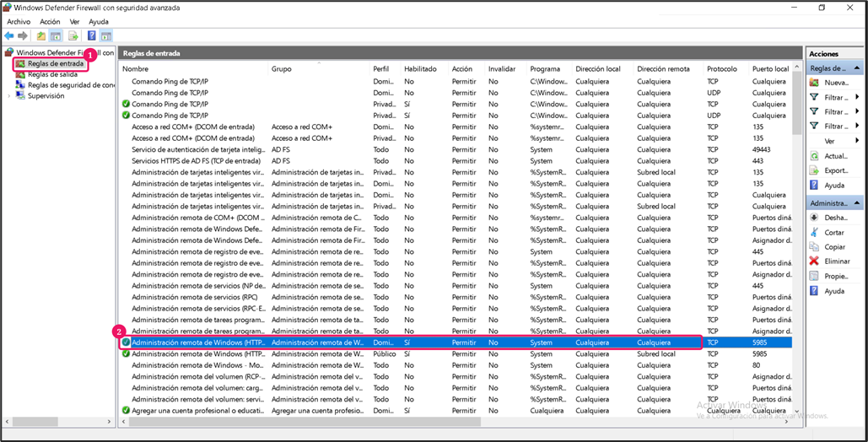Click the Export list icon in Acciones

tap(814, 170)
